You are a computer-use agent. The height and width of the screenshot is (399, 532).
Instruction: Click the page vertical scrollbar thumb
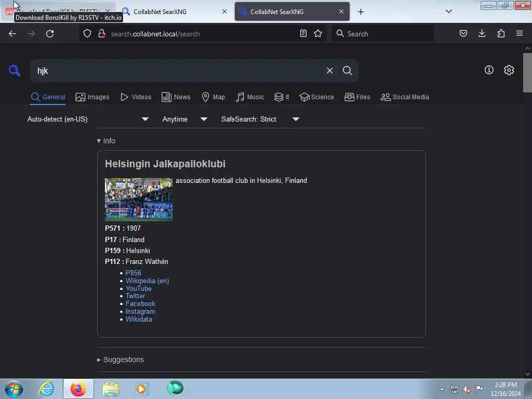coord(527,73)
